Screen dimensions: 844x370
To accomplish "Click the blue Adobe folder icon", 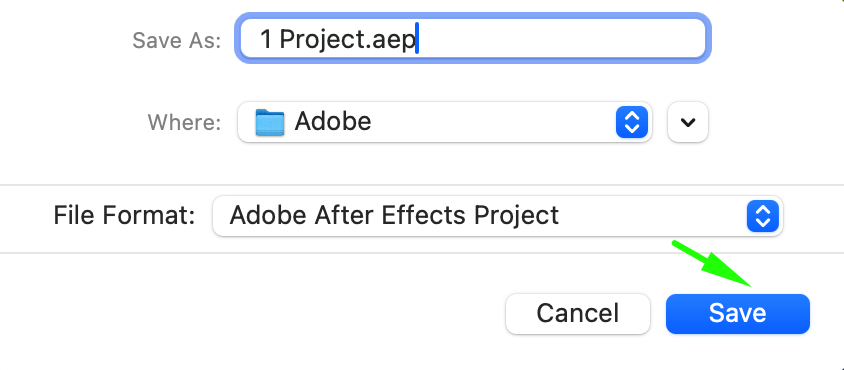I will pos(270,122).
